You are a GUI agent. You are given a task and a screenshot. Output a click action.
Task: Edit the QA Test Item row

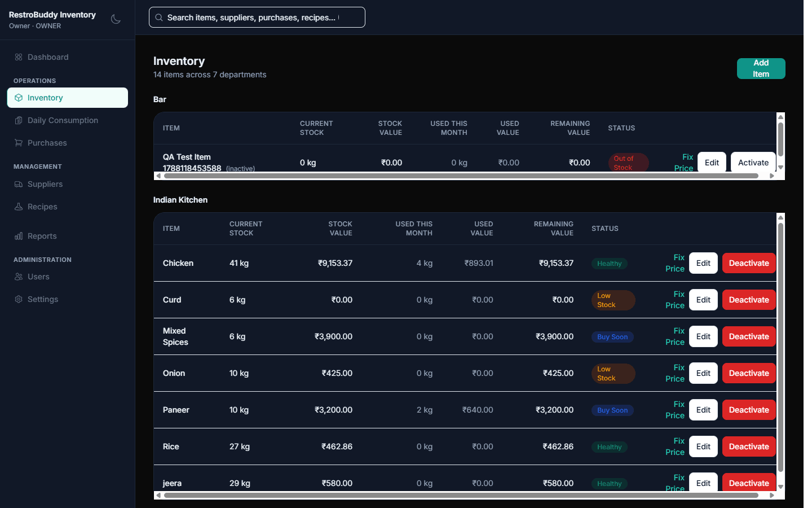coord(712,163)
